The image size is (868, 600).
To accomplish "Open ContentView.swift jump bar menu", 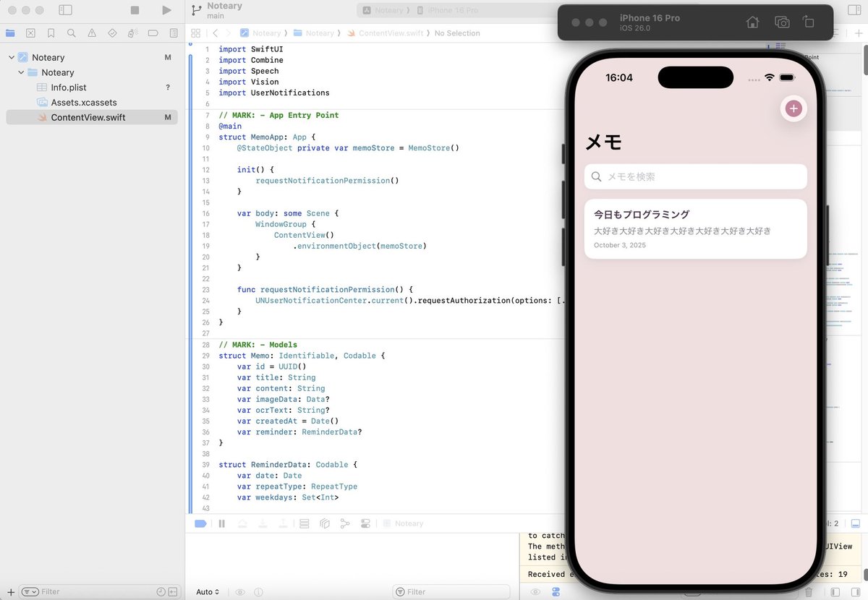I will 385,33.
